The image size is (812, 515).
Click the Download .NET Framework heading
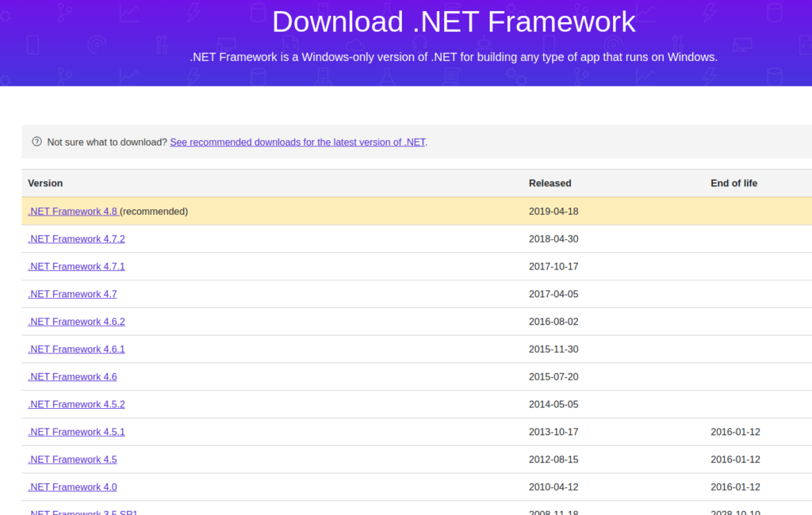(454, 21)
